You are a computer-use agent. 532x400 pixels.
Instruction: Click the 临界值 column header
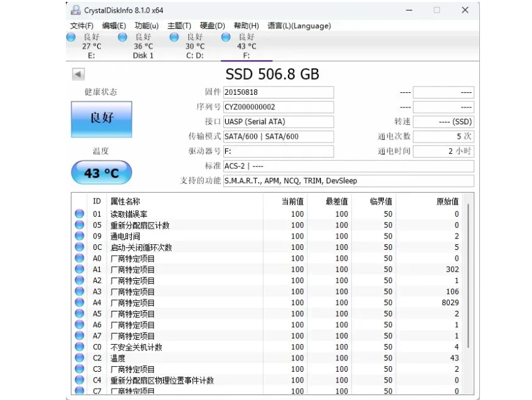[374, 202]
